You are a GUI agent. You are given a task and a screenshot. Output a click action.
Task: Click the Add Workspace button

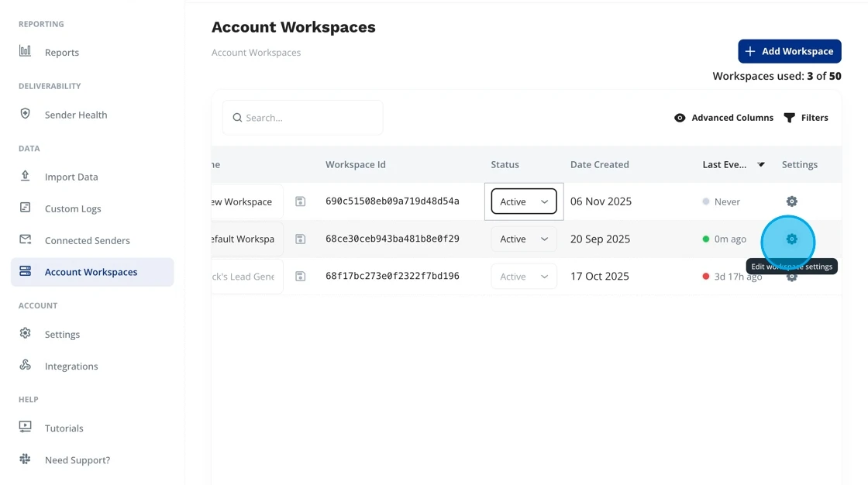pos(789,51)
